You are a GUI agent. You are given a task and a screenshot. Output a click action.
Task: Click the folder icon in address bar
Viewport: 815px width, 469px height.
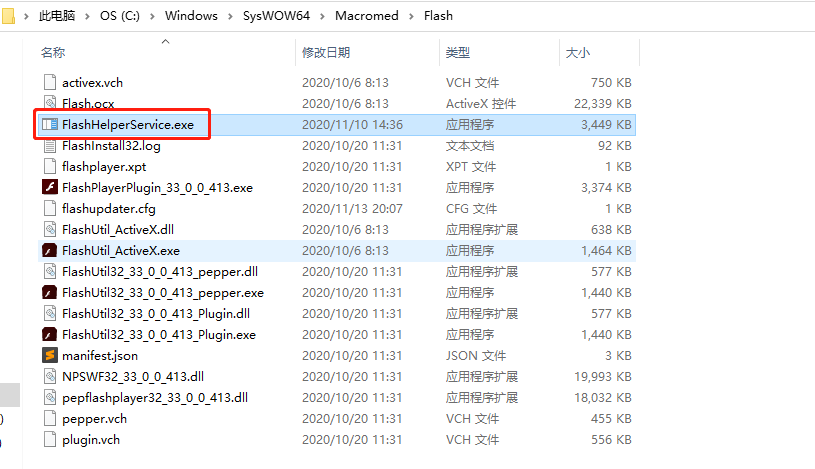click(x=8, y=16)
